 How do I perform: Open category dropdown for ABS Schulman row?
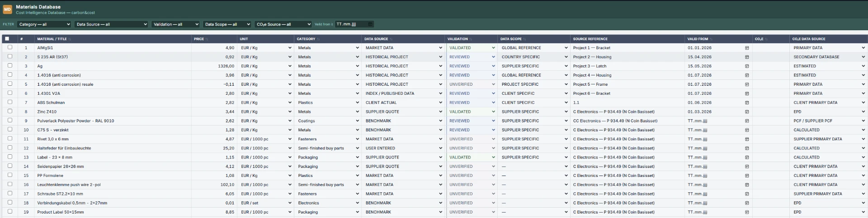coord(328,102)
